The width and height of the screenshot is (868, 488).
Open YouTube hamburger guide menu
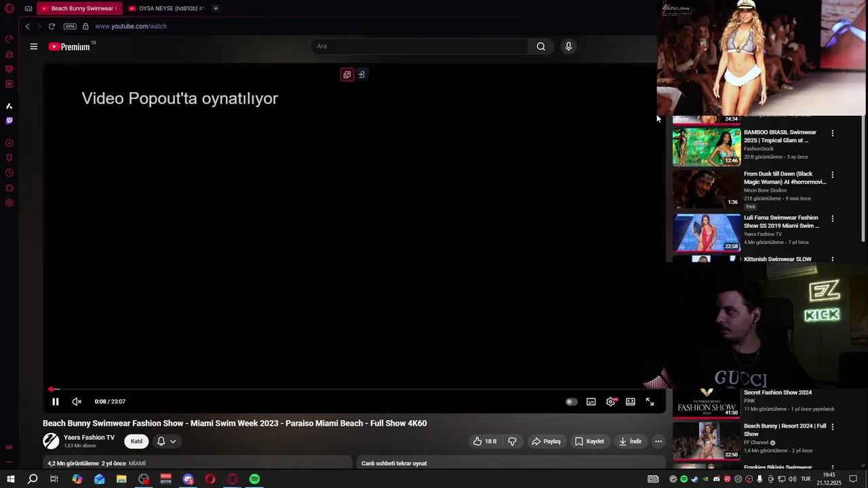tap(33, 47)
